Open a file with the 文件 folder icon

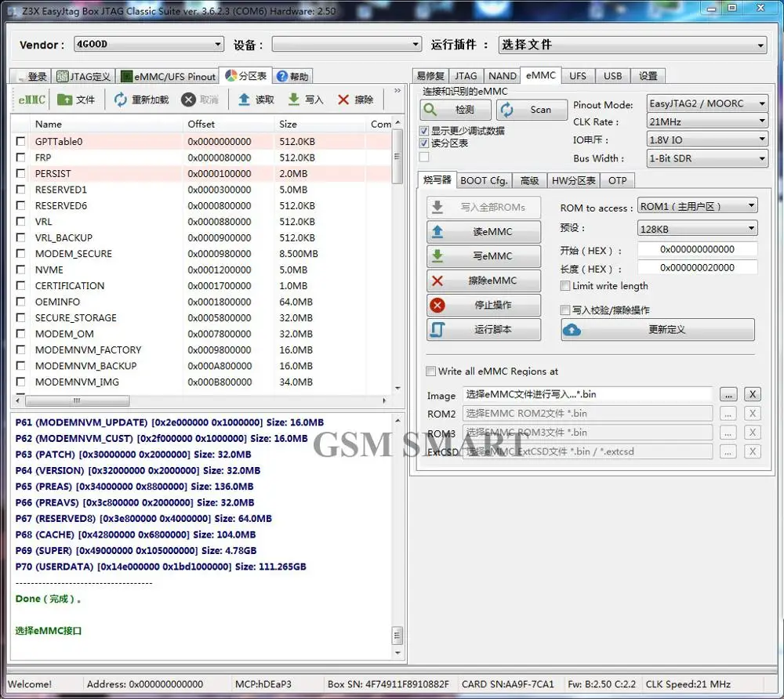coord(76,100)
